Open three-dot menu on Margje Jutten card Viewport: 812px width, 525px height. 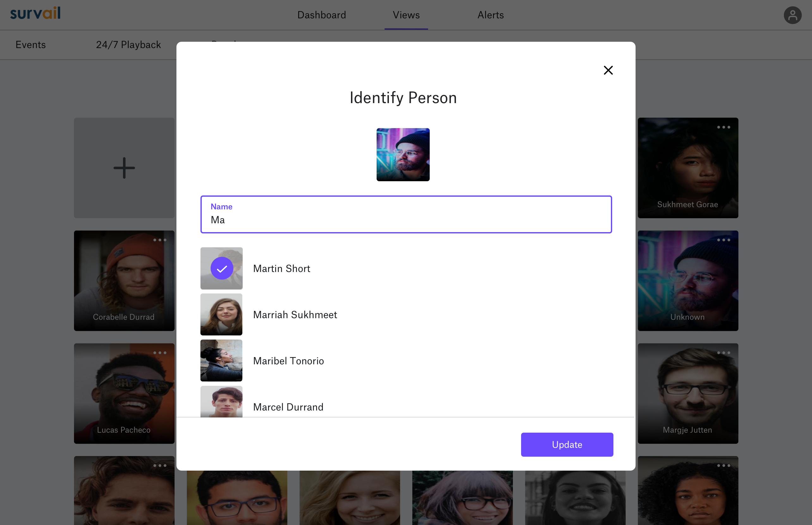[x=723, y=353]
